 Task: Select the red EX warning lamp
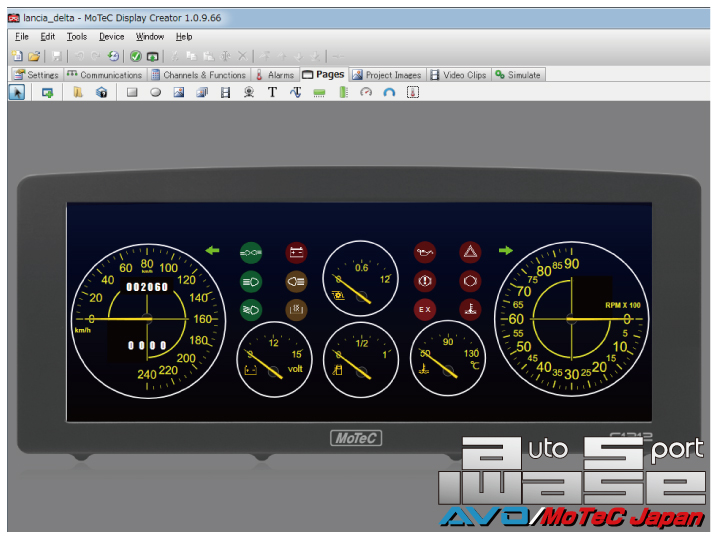pyautogui.click(x=425, y=310)
